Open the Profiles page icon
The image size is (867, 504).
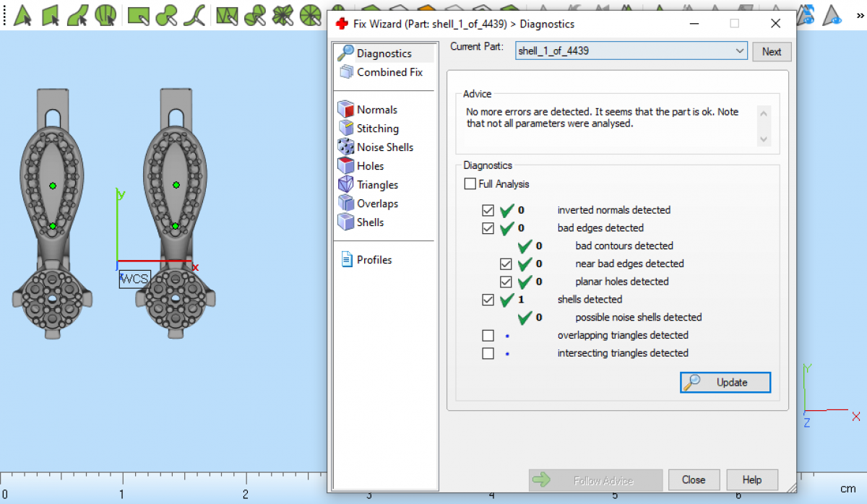(346, 260)
